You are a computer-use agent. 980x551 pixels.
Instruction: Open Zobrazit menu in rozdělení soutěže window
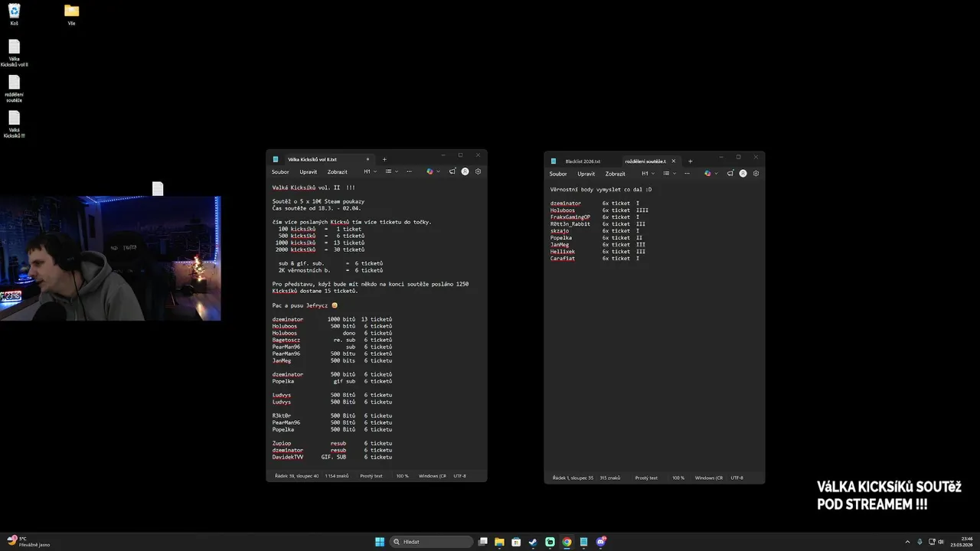615,174
